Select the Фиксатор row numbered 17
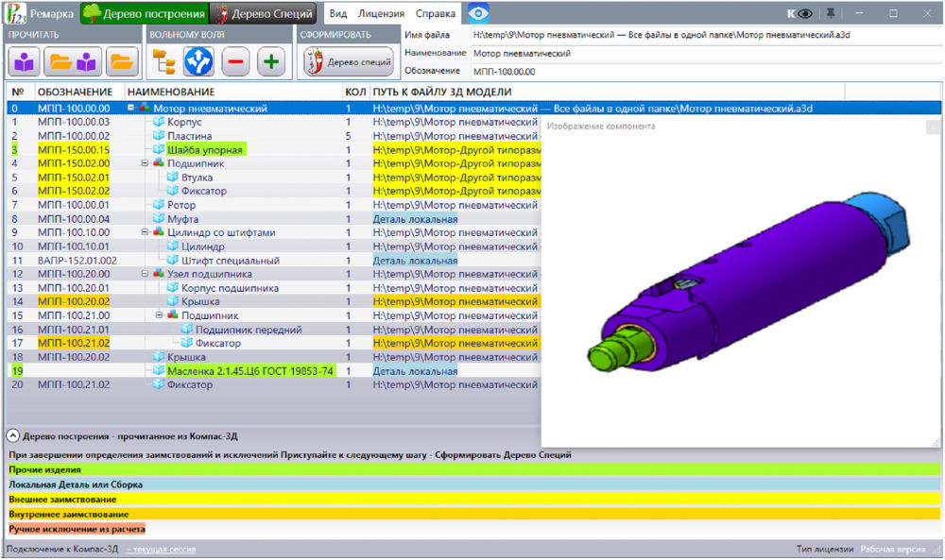Image resolution: width=945 pixels, height=560 pixels. (x=274, y=343)
